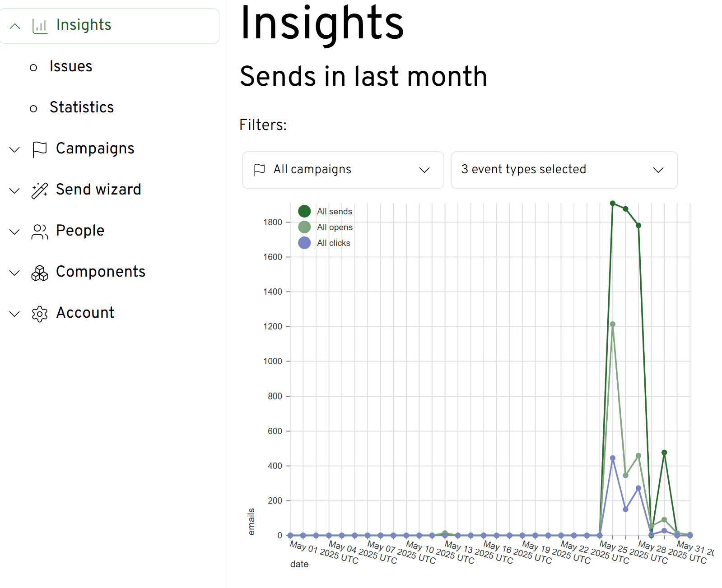Click the Components cubes icon
This screenshot has width=722, height=588.
point(40,273)
